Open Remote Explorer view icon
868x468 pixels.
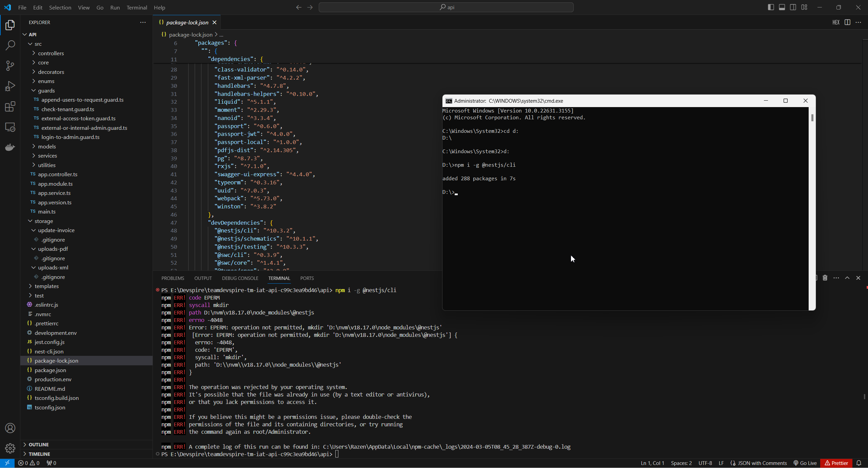point(10,127)
